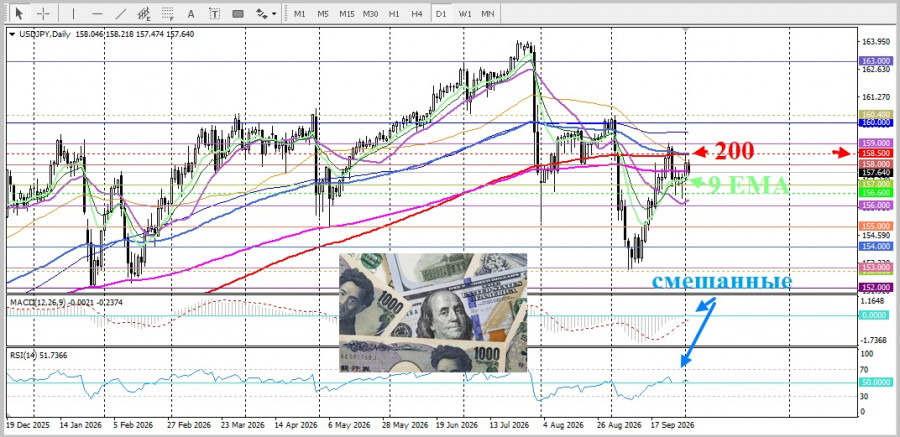Click the 14 Apr 2026 date label
Image resolution: width=900 pixels, height=437 pixels.
pyautogui.click(x=297, y=426)
